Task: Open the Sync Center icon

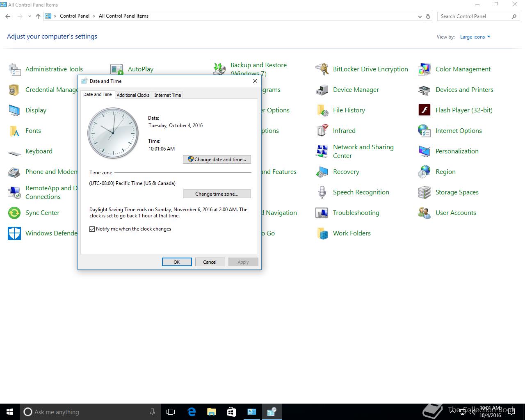Action: (14, 213)
